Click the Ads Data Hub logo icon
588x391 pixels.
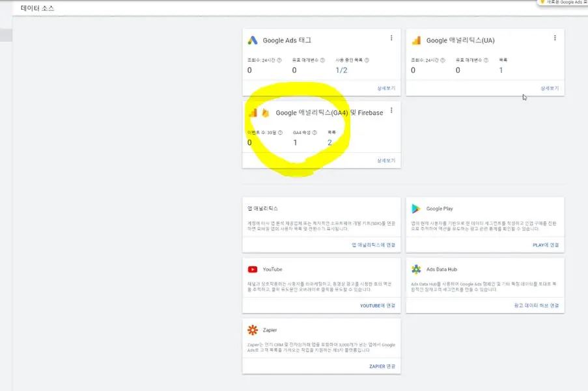(416, 269)
